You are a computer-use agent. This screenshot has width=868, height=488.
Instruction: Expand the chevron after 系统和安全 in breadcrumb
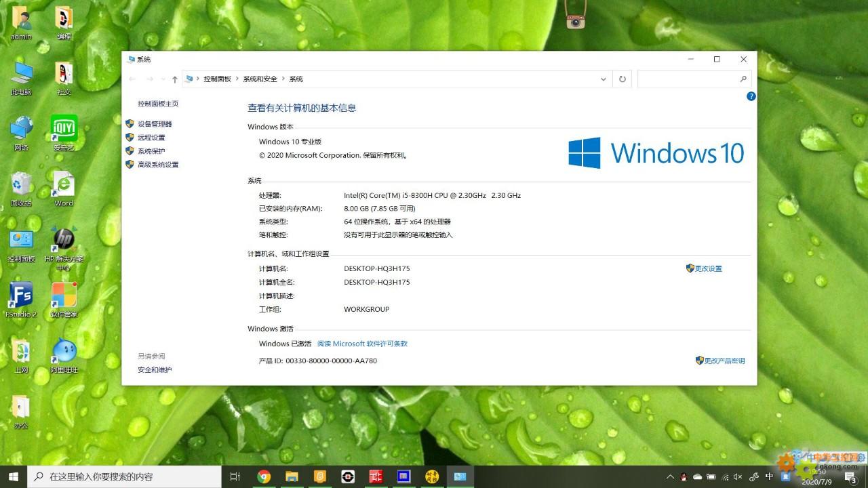coord(283,79)
